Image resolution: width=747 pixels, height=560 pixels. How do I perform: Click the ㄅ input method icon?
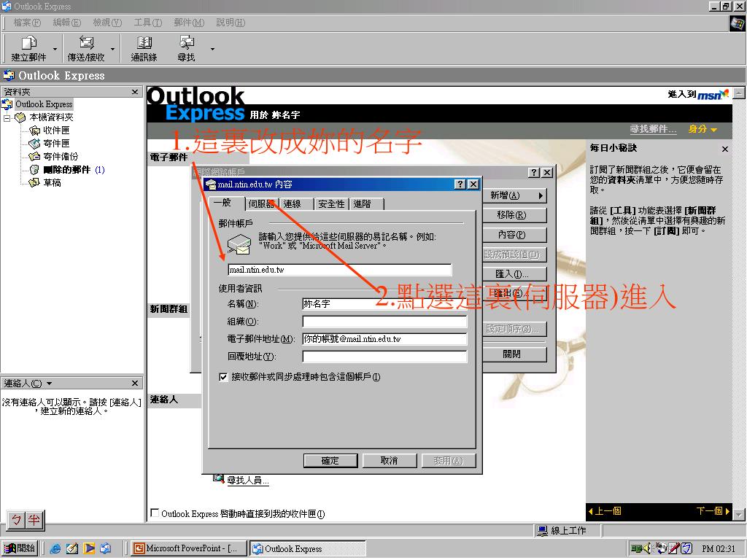17,520
